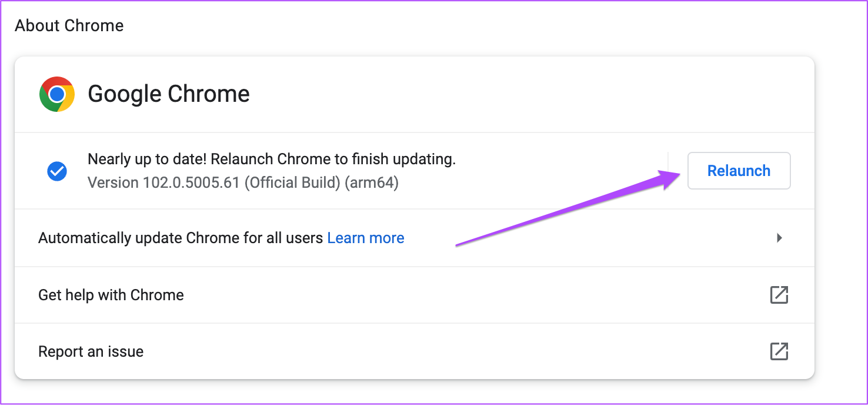The width and height of the screenshot is (868, 405).
Task: Select the Report an issue row label
Action: click(91, 351)
